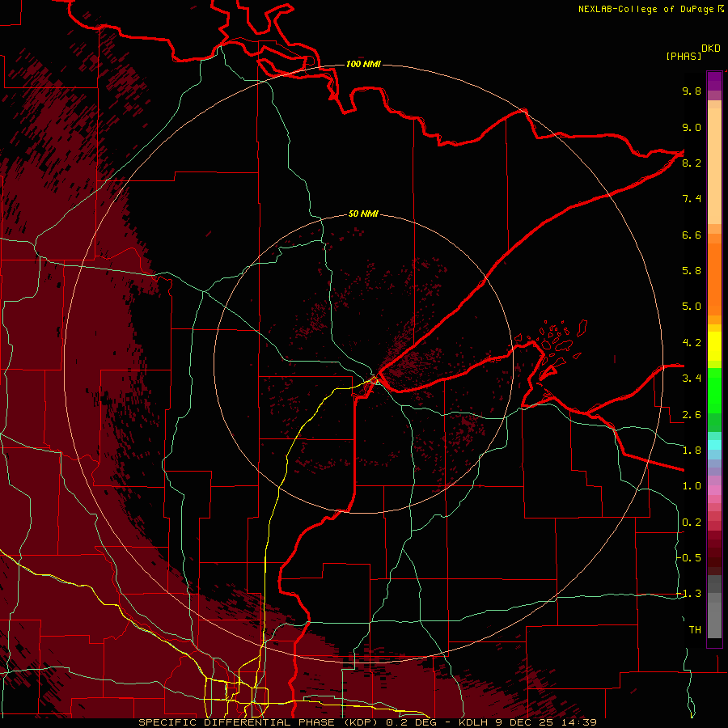
Task: Pick the pink color bar segment
Action: click(714, 490)
